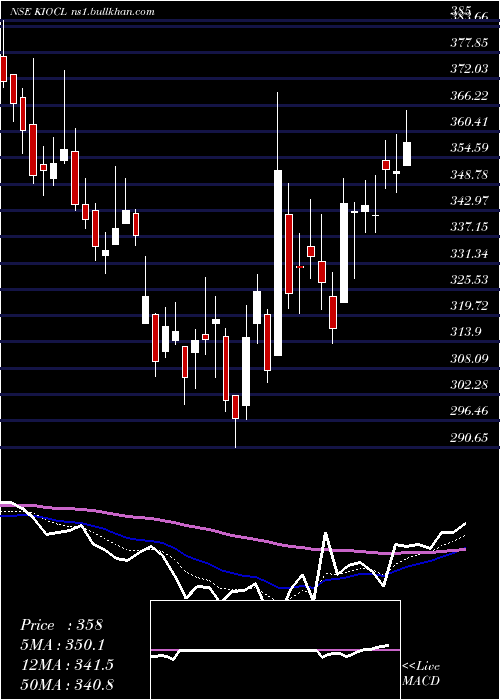The height and width of the screenshot is (700, 500).
Task: Select the 296.46 price axis label
Action: (469, 410)
